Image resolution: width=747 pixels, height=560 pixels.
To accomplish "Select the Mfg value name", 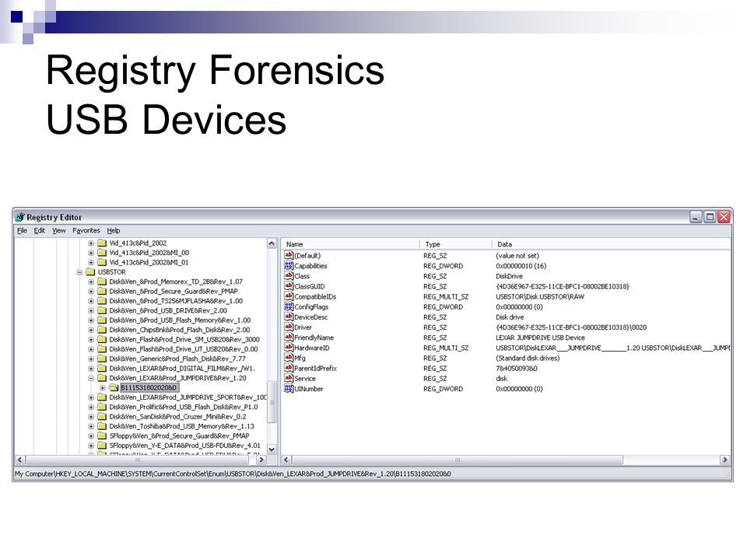I will pos(300,358).
